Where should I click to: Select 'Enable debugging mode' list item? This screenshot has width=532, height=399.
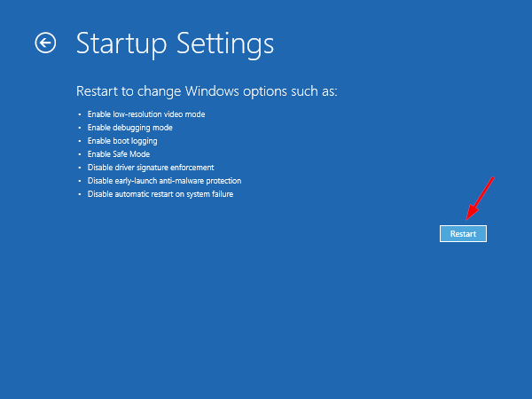[129, 128]
